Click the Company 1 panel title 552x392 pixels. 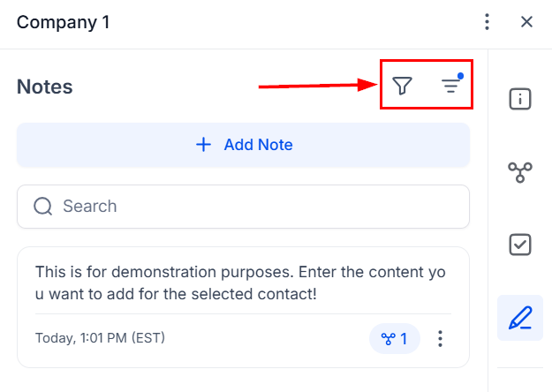(64, 22)
